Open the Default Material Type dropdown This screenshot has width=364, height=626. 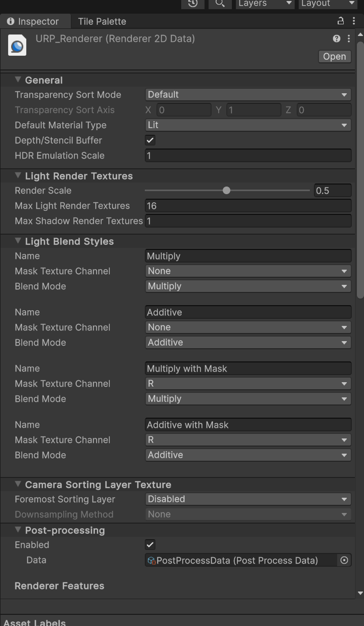click(x=248, y=125)
